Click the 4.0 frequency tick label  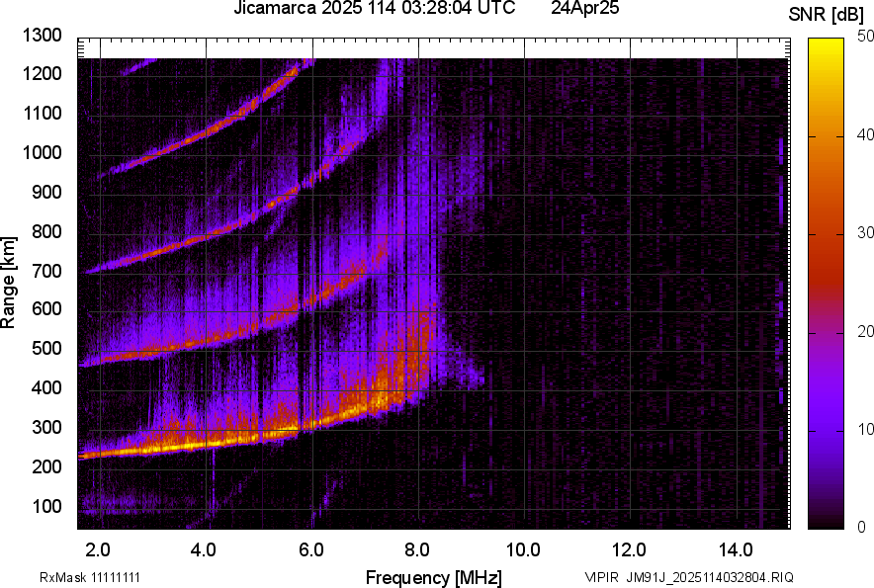coord(204,550)
